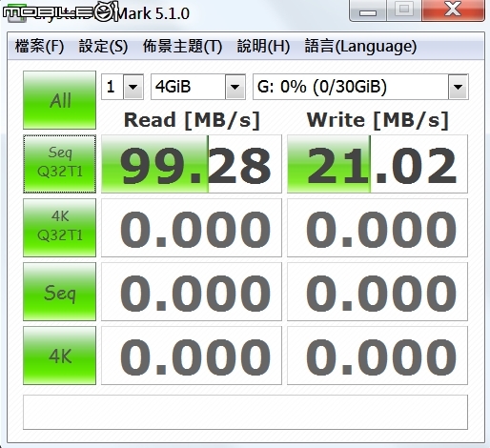Open the 說明(H) menu
490x448 pixels.
[x=263, y=46]
